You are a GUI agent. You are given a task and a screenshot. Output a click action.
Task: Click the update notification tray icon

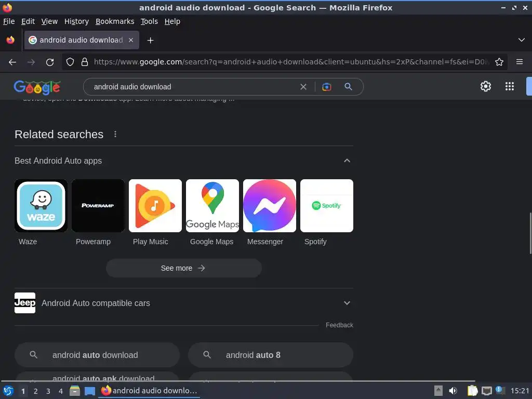coord(500,390)
